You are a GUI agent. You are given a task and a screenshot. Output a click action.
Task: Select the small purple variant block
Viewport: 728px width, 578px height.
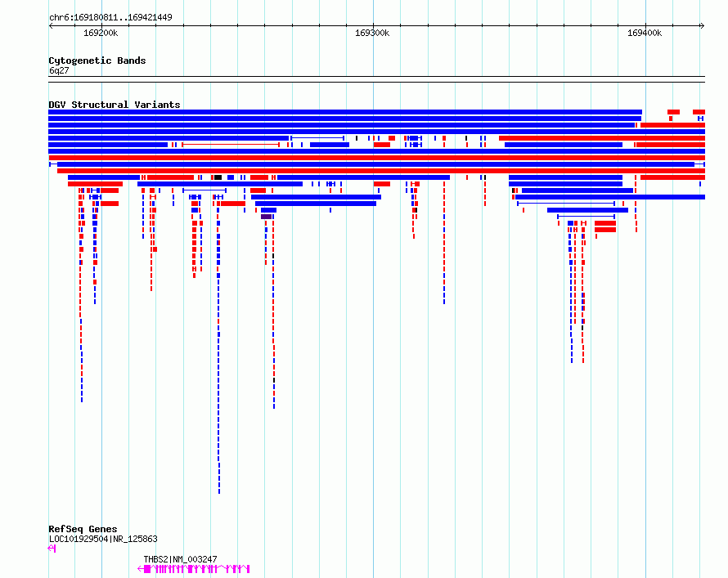[x=266, y=217]
